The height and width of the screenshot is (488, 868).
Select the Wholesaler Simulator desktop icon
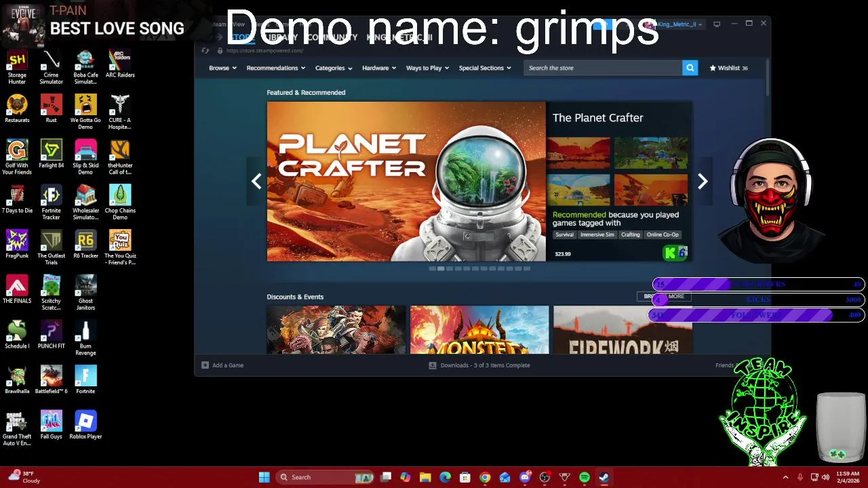(85, 203)
